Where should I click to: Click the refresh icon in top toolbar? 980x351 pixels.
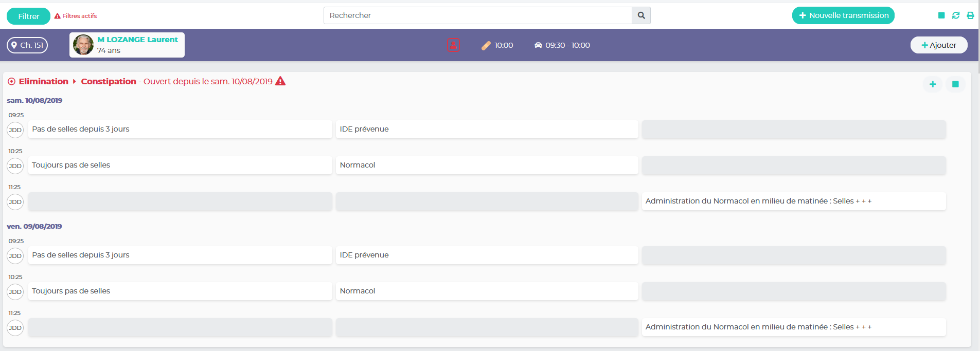tap(956, 15)
